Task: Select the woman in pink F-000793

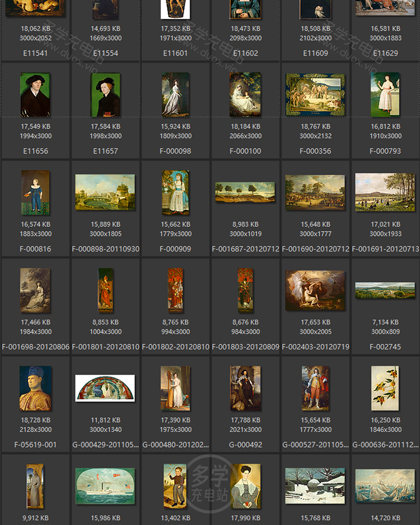Action: tap(385, 93)
